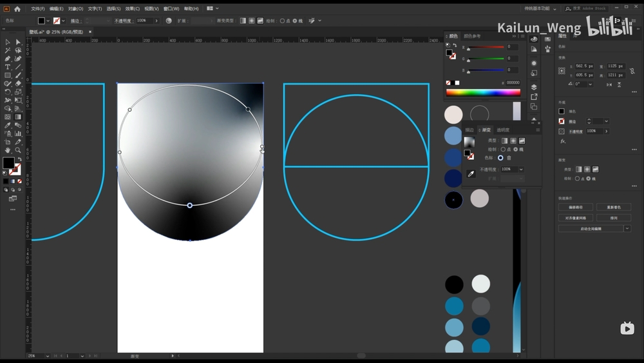
Task: Delete color stop with trash icon
Action: pos(509,158)
